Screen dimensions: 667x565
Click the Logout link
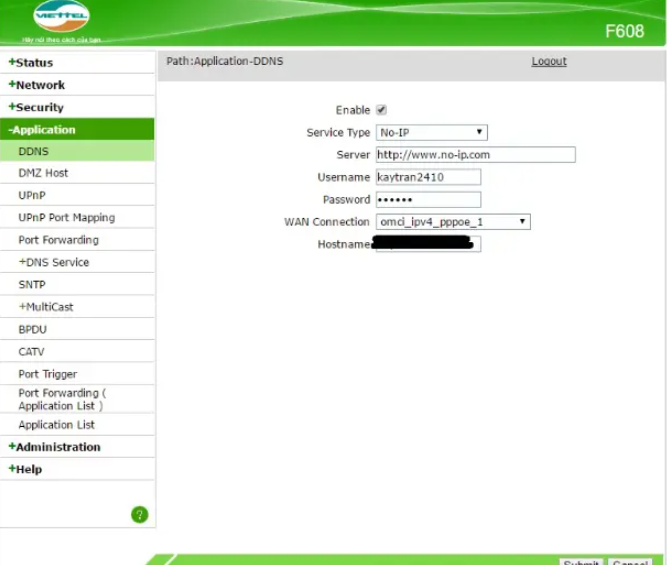point(549,62)
